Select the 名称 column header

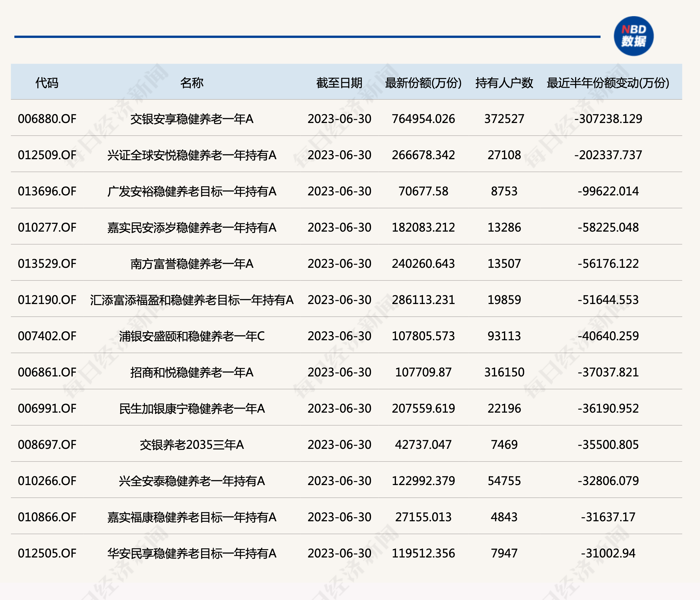coord(192,83)
